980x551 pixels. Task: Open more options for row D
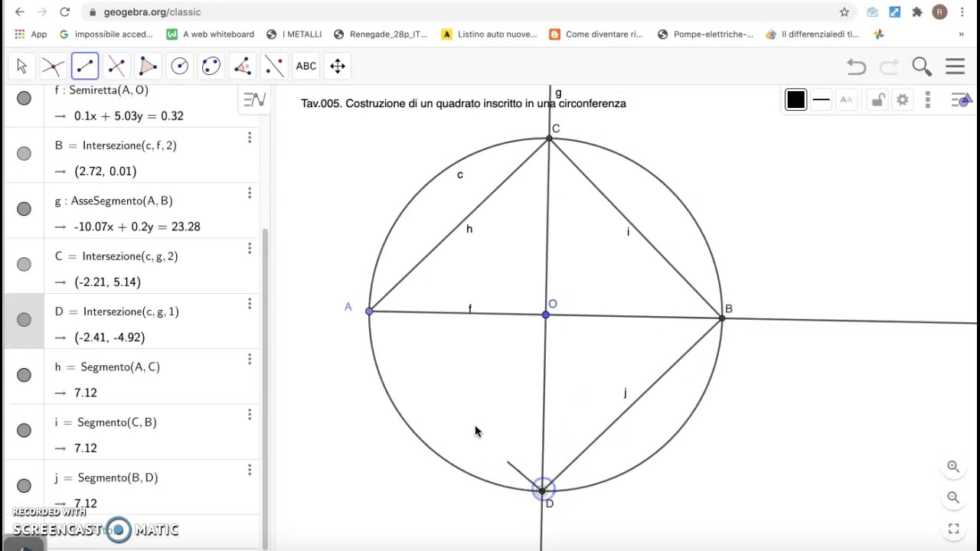[x=249, y=304]
